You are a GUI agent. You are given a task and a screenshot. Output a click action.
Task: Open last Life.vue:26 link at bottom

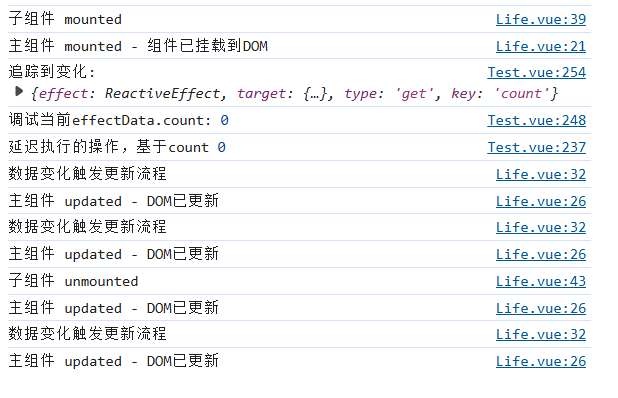tap(541, 361)
